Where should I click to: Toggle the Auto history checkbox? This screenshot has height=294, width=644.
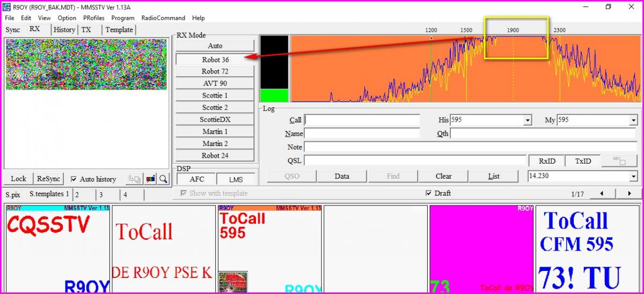(74, 179)
